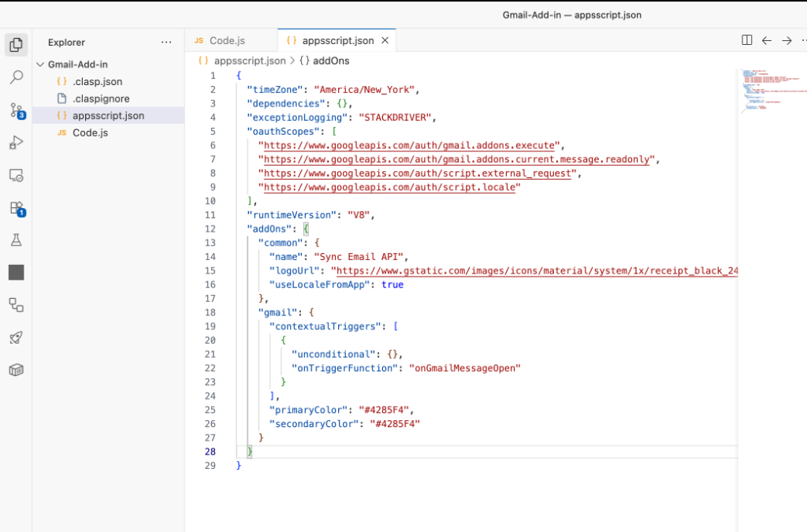Viewport: 807px width, 532px height.
Task: Click the solid dark square activity icon
Action: (16, 273)
